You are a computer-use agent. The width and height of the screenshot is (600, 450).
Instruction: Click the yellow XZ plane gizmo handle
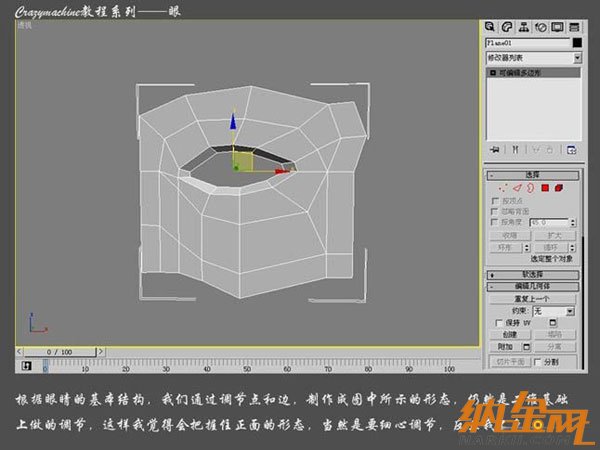click(x=244, y=161)
